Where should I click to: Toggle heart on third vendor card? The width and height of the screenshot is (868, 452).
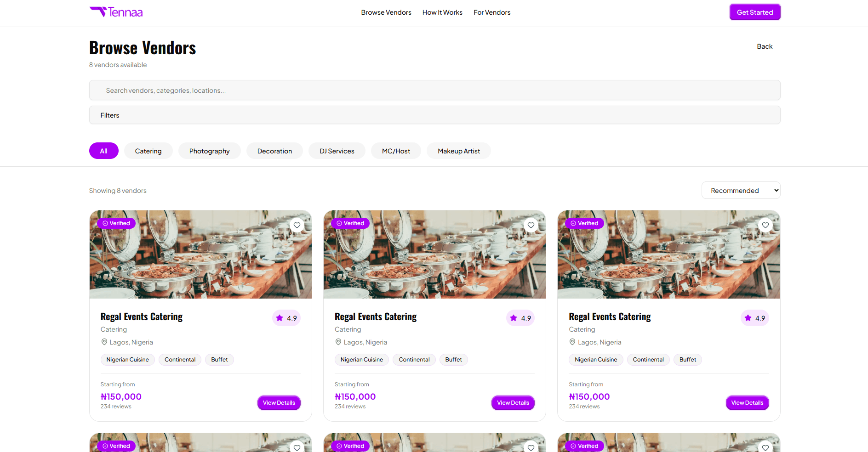[x=765, y=225]
